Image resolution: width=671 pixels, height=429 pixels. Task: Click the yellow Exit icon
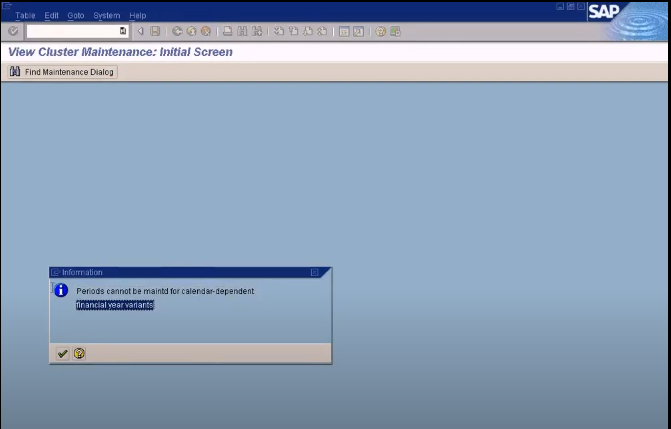click(x=192, y=31)
